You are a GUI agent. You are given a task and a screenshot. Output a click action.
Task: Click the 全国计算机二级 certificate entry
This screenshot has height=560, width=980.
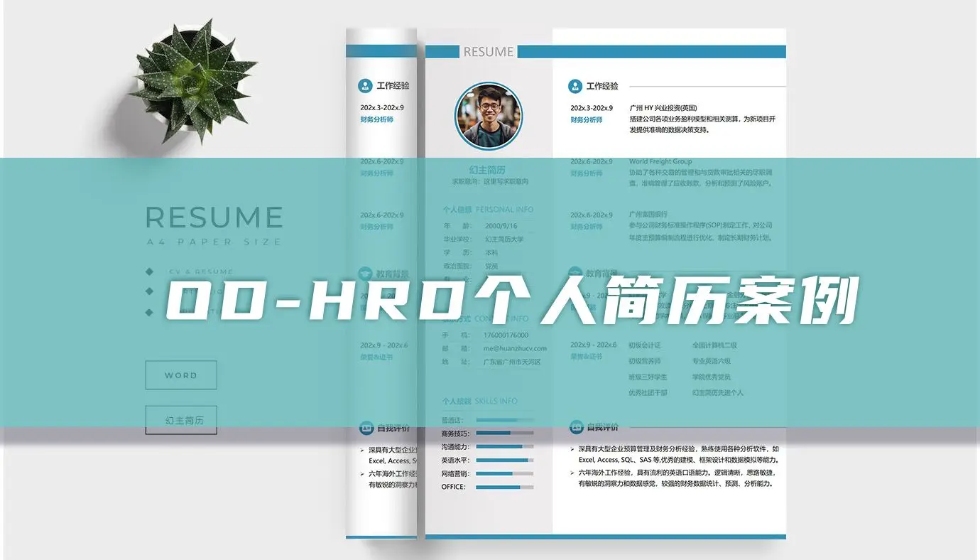715,345
